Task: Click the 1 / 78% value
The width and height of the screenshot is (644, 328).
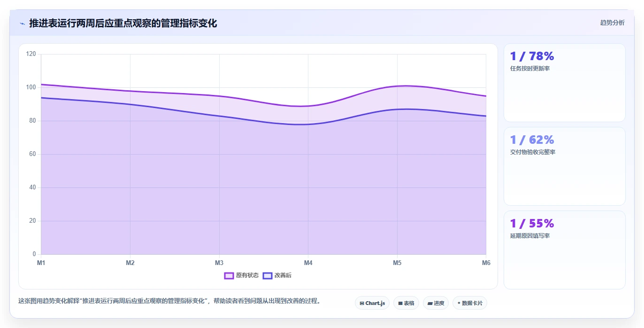Action: click(x=532, y=56)
